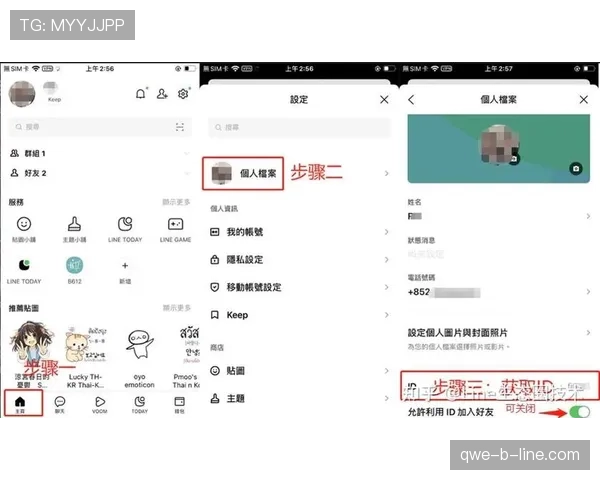Focus the home screen search field
600x480 pixels.
(x=99, y=127)
